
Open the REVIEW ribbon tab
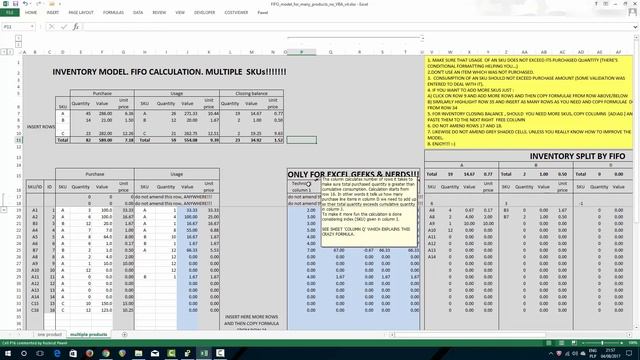click(159, 13)
